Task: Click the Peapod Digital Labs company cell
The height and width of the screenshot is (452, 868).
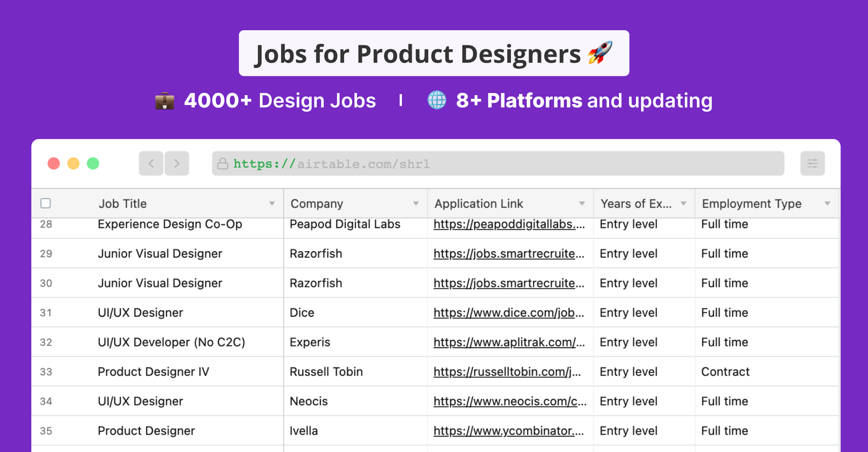Action: click(x=345, y=224)
